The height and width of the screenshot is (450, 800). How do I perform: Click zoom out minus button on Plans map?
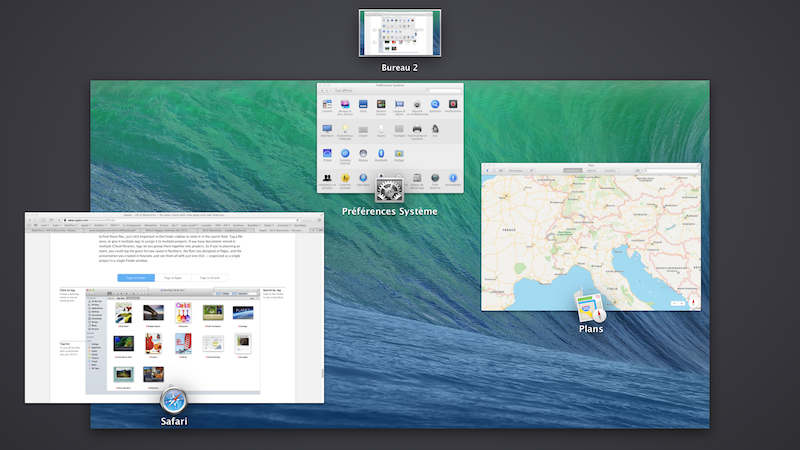pos(674,304)
